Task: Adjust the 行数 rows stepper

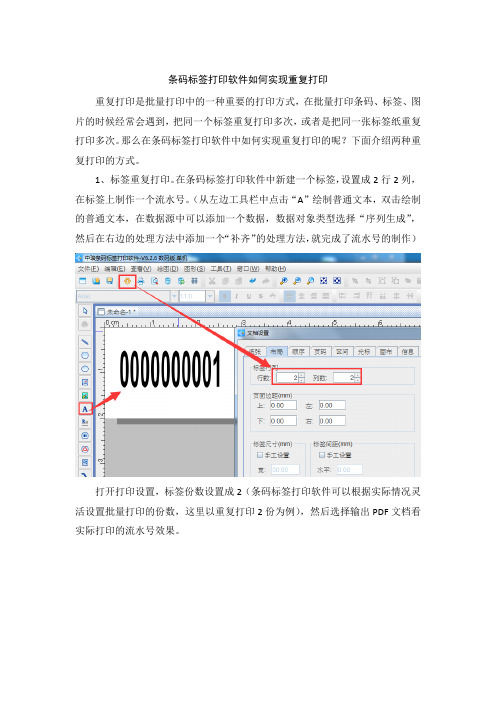Action: pyautogui.click(x=301, y=378)
